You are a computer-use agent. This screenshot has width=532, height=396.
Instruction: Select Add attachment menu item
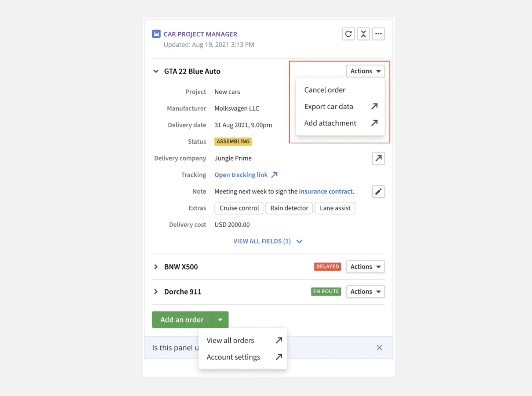[x=340, y=123]
